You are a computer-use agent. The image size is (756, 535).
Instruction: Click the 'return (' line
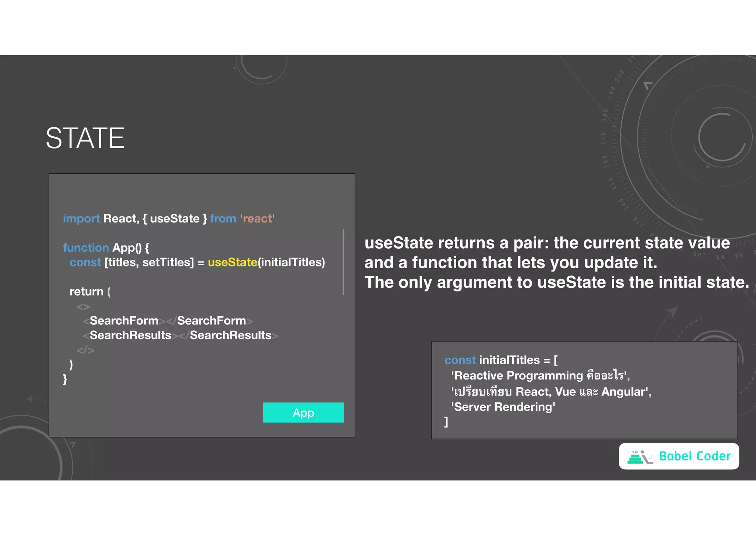point(90,292)
